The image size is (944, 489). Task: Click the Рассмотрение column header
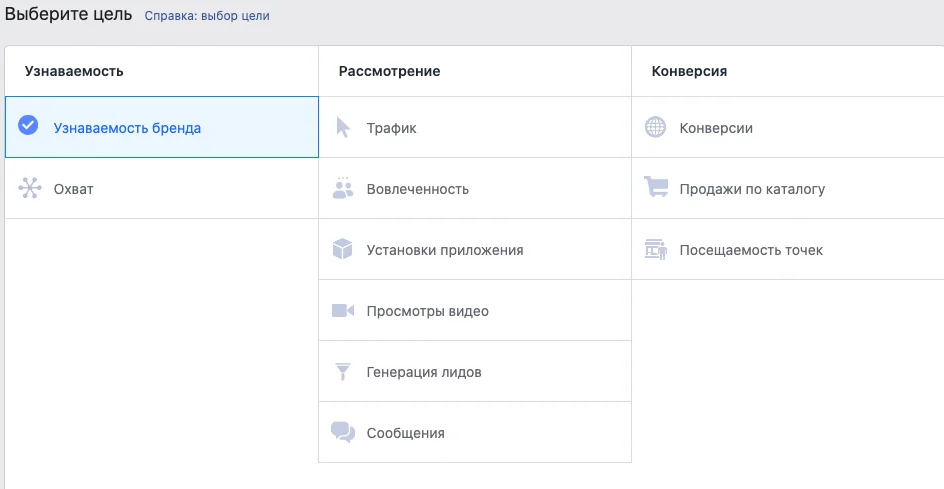[x=389, y=71]
